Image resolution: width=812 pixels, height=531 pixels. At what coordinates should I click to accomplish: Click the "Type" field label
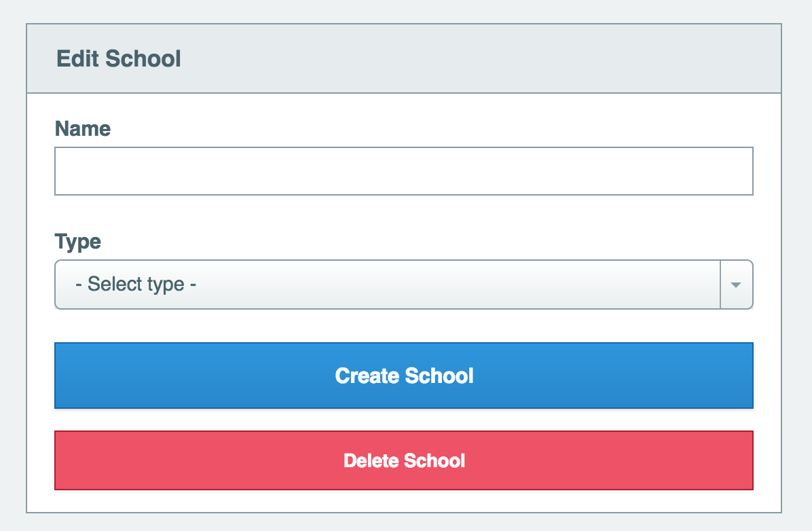pyautogui.click(x=77, y=242)
